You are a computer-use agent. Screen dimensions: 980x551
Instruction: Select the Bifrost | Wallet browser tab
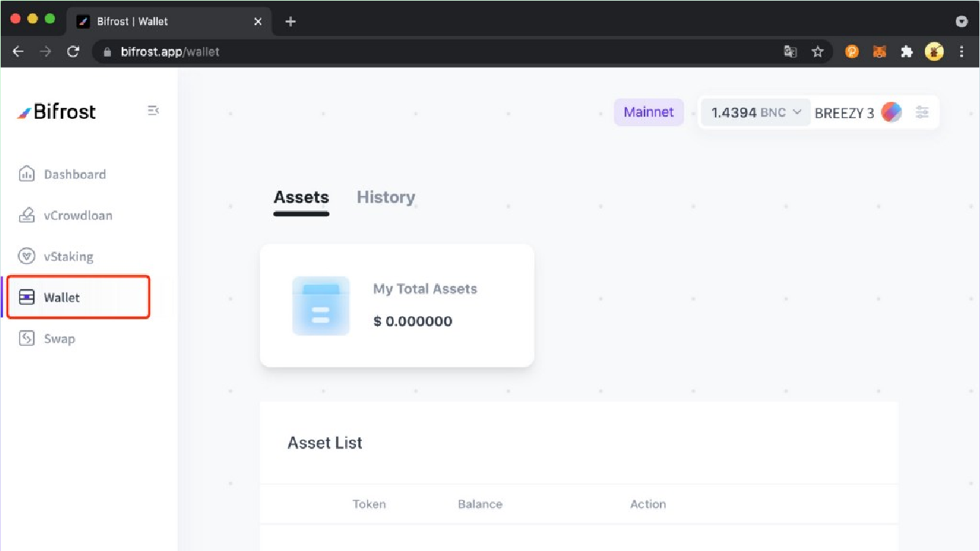point(170,21)
